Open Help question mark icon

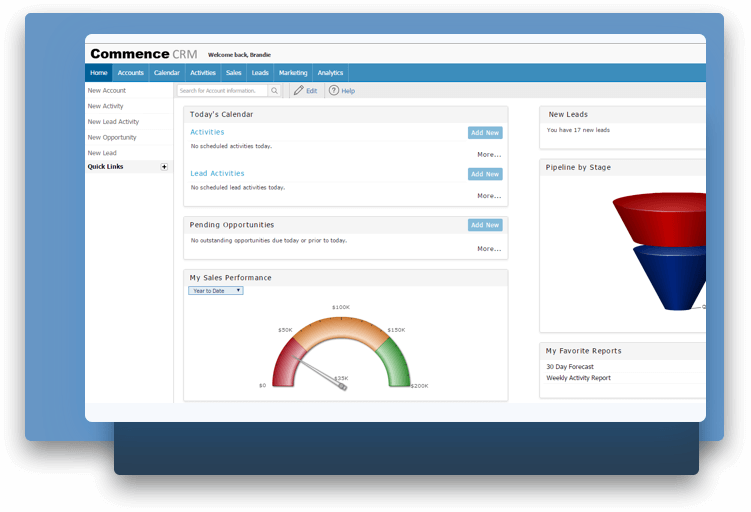pyautogui.click(x=334, y=90)
